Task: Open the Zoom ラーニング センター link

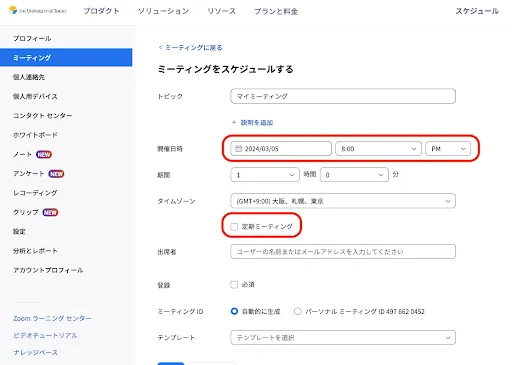Action: tap(52, 318)
